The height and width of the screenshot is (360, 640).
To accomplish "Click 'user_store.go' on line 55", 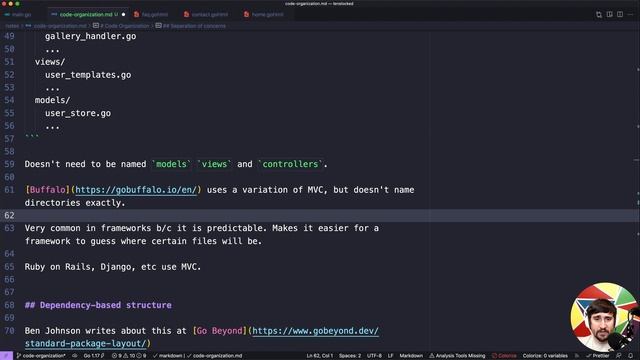I will pyautogui.click(x=78, y=113).
